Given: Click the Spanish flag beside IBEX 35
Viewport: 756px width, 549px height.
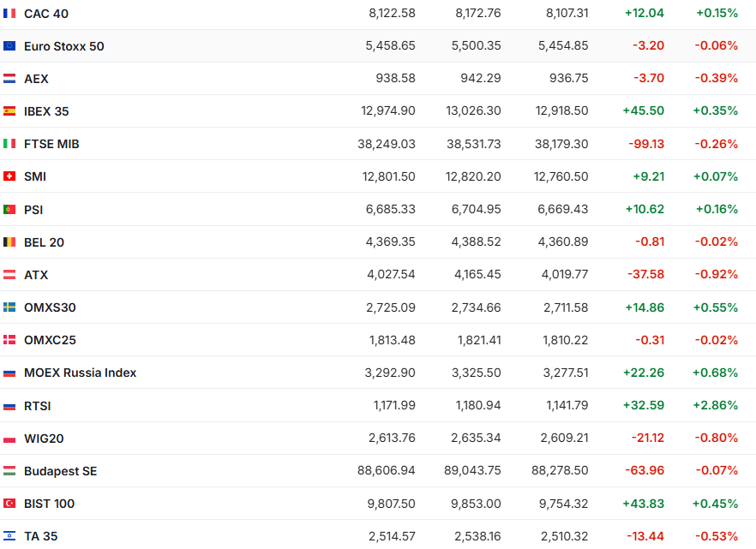Looking at the screenshot, I should 9,111.
